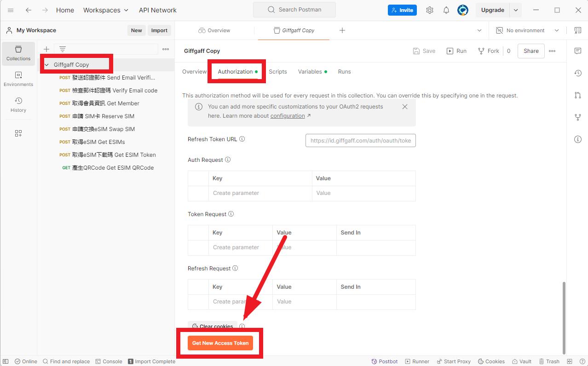Open the forks icon in right sidebar

(578, 117)
